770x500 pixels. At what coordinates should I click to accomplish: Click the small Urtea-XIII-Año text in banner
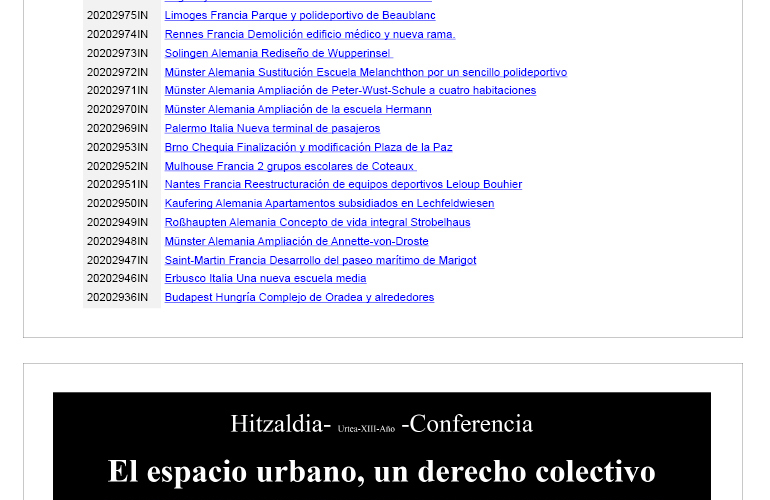point(366,429)
